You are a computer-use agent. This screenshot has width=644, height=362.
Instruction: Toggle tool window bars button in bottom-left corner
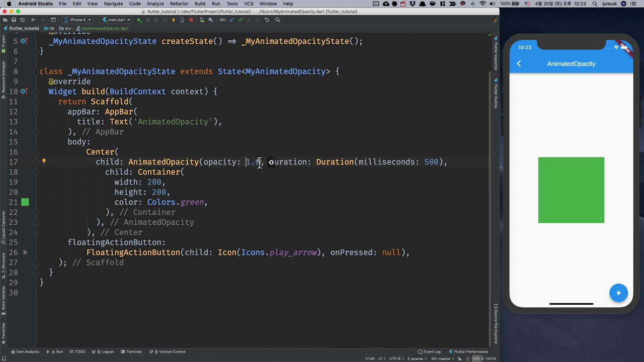coord(4,358)
